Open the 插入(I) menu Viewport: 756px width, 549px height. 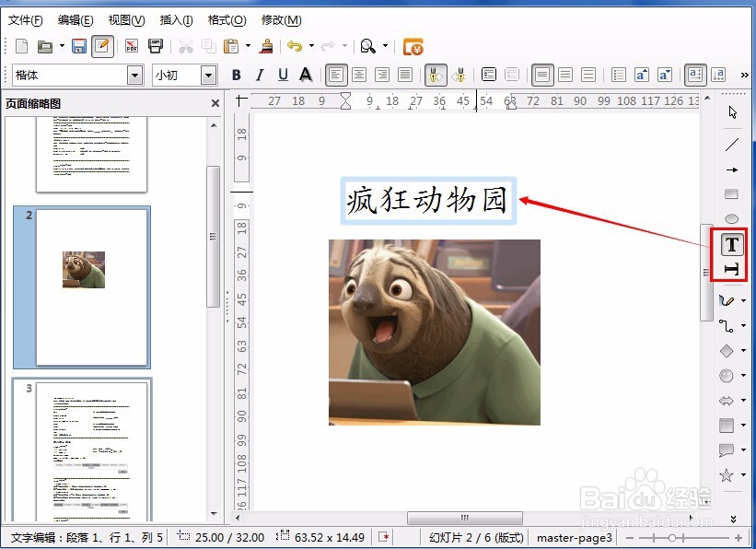(x=176, y=20)
